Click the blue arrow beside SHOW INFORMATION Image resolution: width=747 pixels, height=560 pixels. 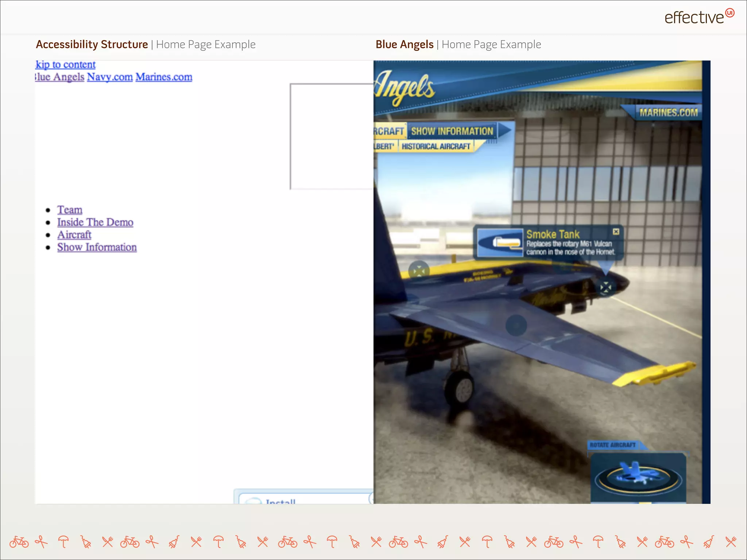[505, 130]
